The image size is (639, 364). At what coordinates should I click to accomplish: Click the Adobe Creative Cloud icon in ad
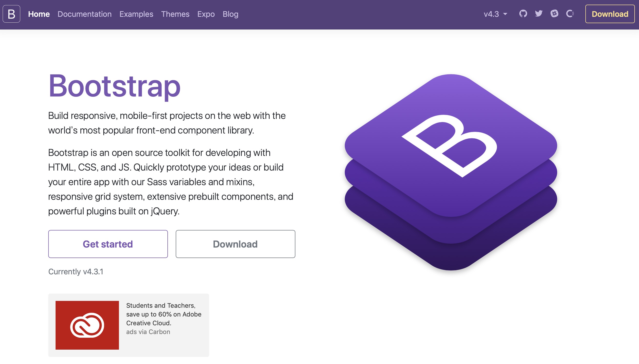pos(87,324)
